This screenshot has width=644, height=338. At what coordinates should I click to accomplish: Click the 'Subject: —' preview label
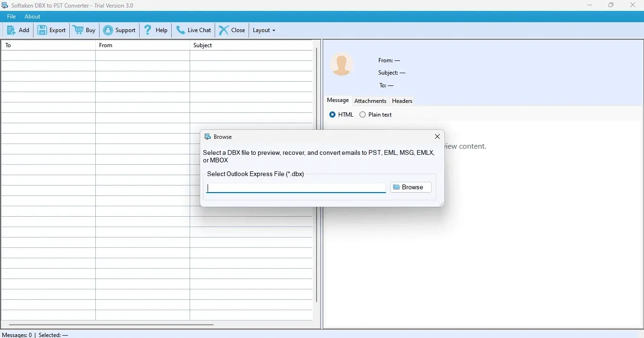(392, 73)
